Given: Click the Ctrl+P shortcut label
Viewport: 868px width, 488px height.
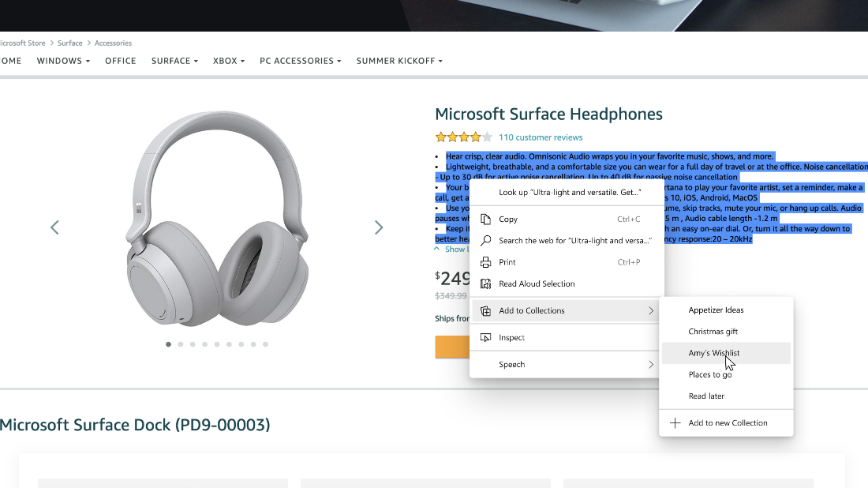Looking at the screenshot, I should (628, 262).
